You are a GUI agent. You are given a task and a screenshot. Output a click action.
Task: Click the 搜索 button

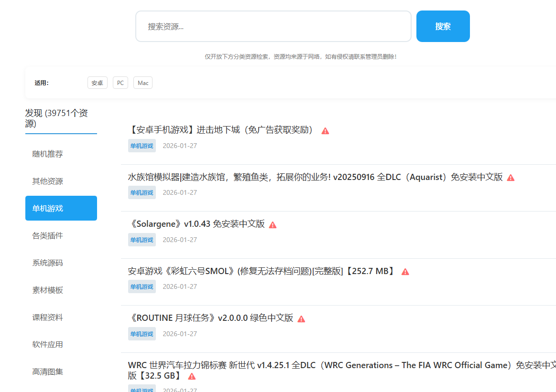coord(443,26)
